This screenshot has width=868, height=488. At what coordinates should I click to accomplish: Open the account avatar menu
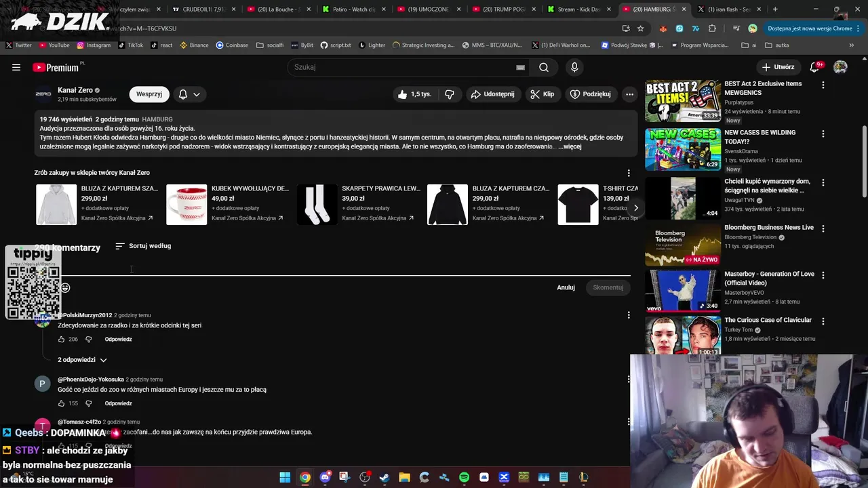point(840,67)
